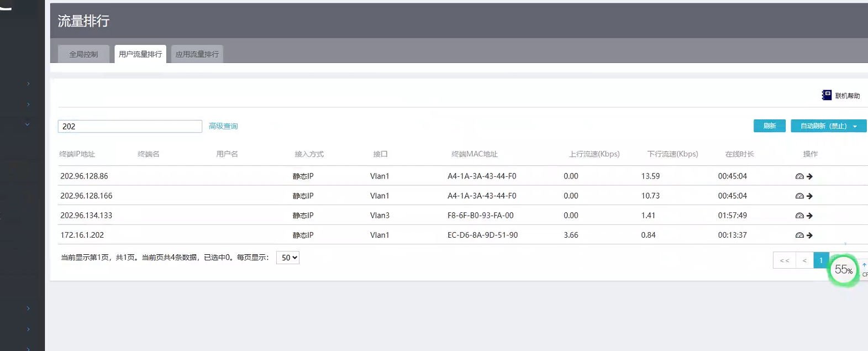The image size is (868, 351).
Task: Click downstream rate value 1.41
Action: click(x=648, y=216)
